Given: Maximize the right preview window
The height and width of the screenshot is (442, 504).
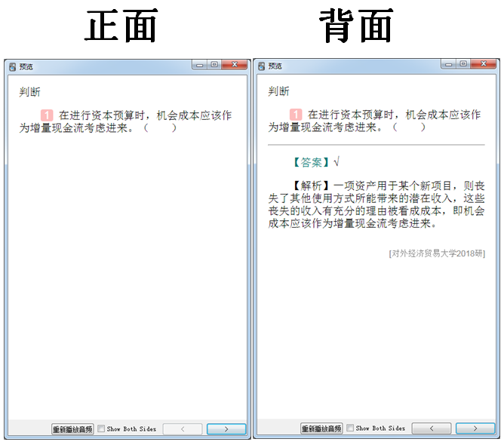Looking at the screenshot, I should 463,64.
